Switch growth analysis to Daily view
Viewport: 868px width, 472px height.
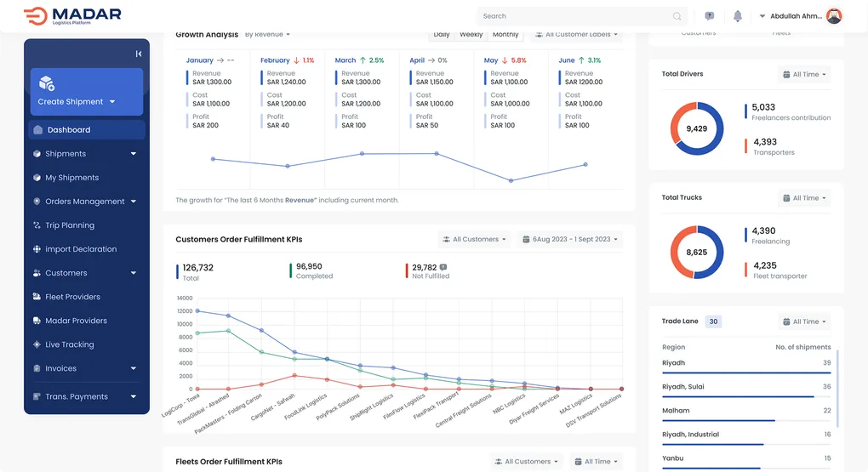pos(441,35)
